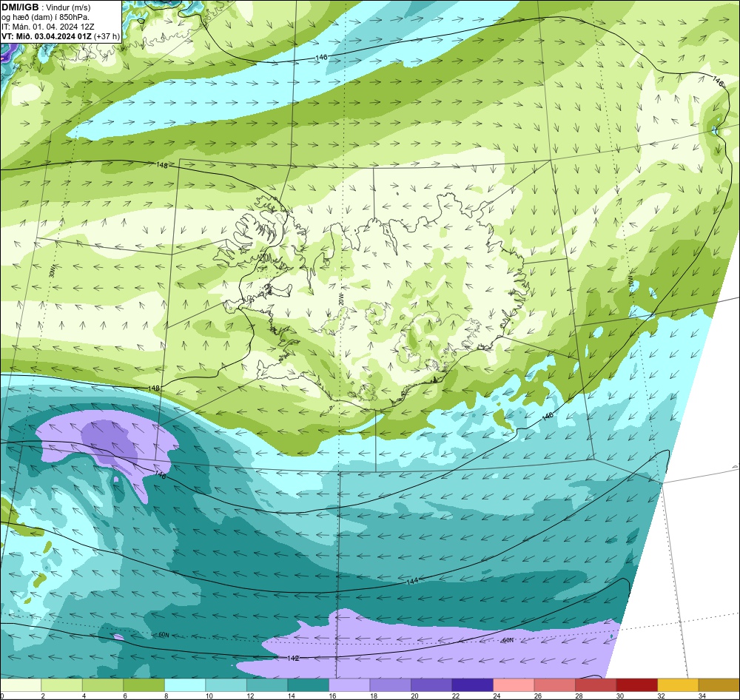Click the 20W meridian label over Iceland
Screen dimensions: 740x700
340,298
